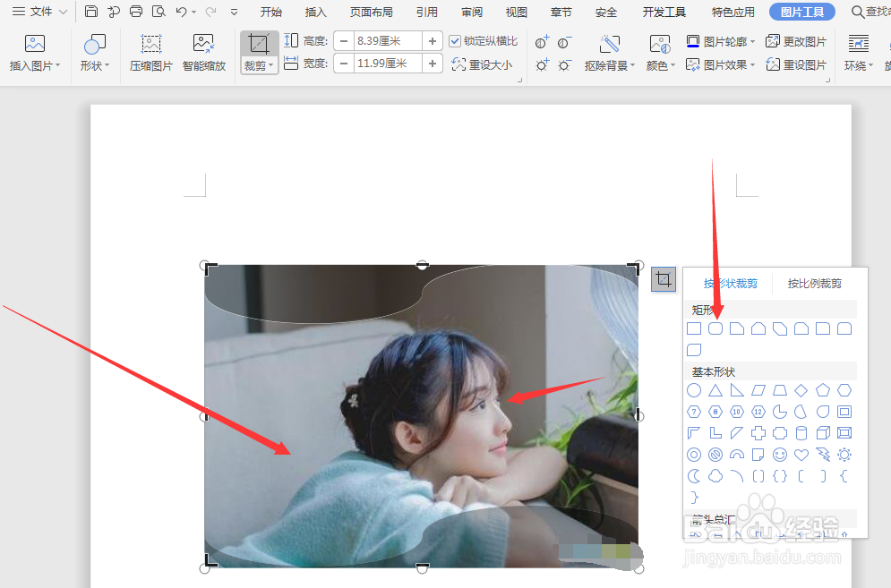Toggle Lock Aspect Ratio (锁定纵横比) checkbox
The height and width of the screenshot is (588, 891).
point(455,41)
